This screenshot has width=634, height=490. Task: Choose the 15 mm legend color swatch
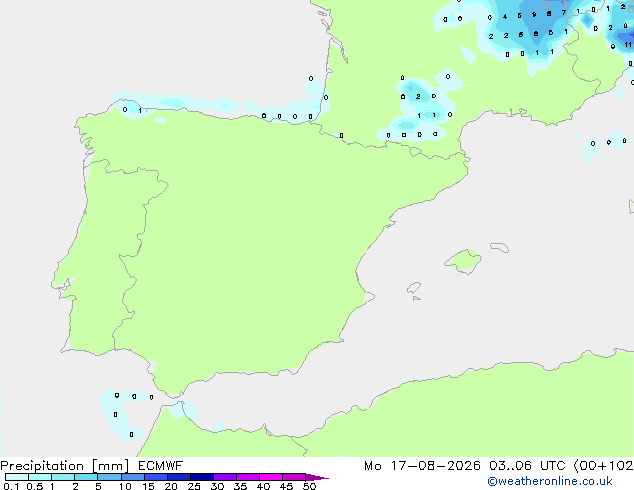click(x=155, y=477)
